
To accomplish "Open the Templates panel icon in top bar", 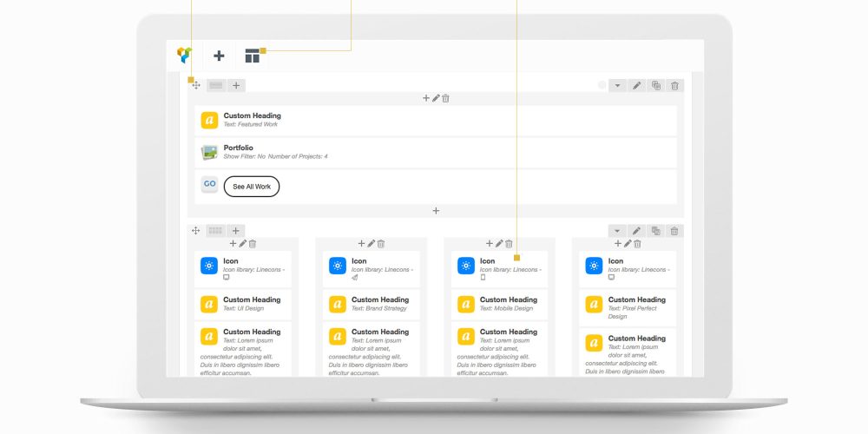I will [x=253, y=56].
